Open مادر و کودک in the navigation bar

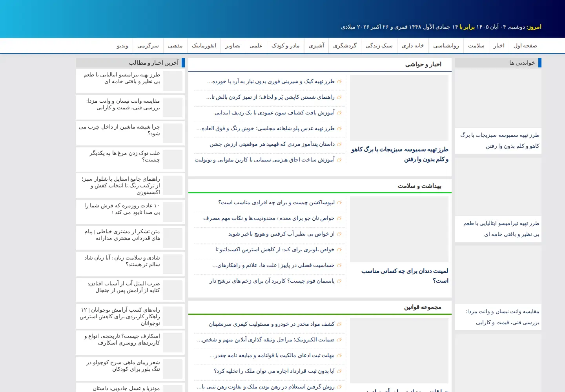click(x=285, y=46)
